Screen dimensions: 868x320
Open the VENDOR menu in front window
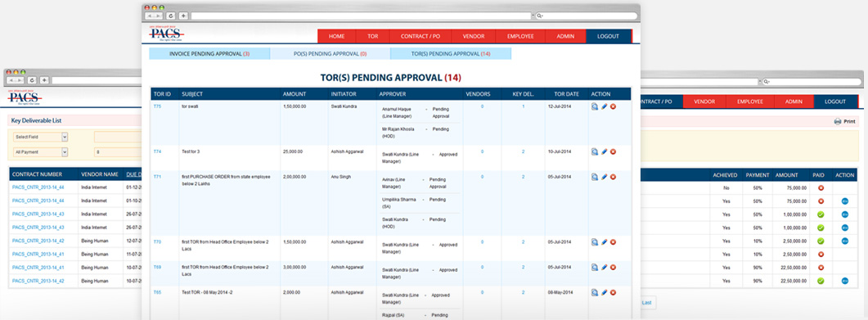tap(474, 36)
